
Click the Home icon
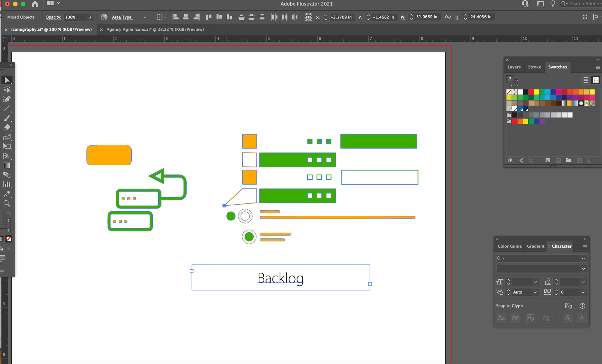coord(35,4)
